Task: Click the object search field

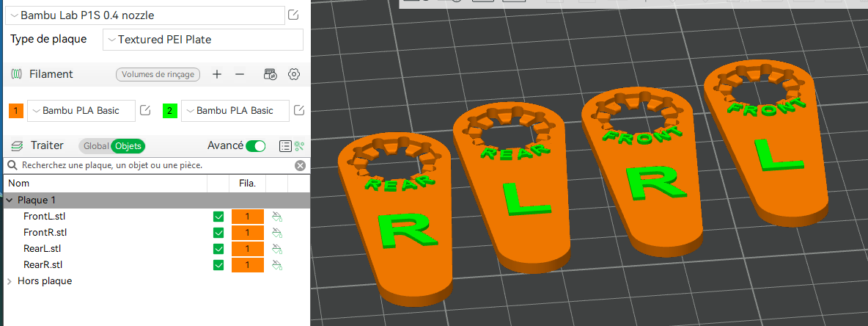Action: [155, 165]
